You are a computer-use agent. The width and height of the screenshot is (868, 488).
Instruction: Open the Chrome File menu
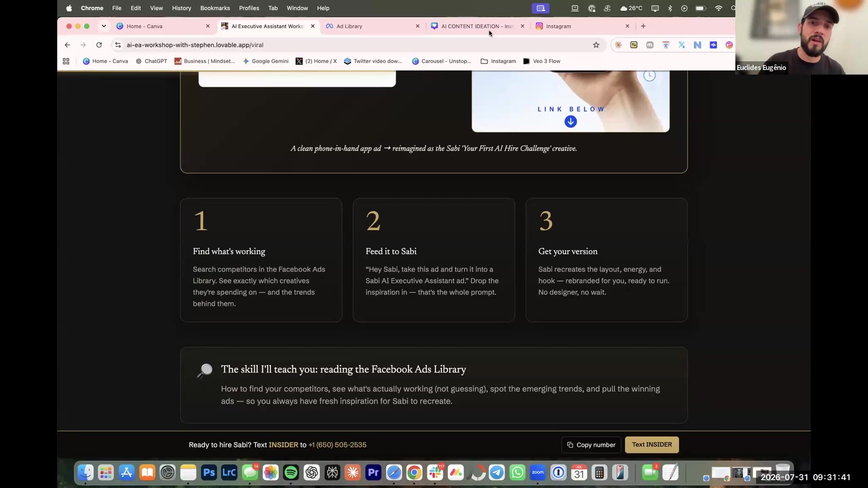pos(116,8)
